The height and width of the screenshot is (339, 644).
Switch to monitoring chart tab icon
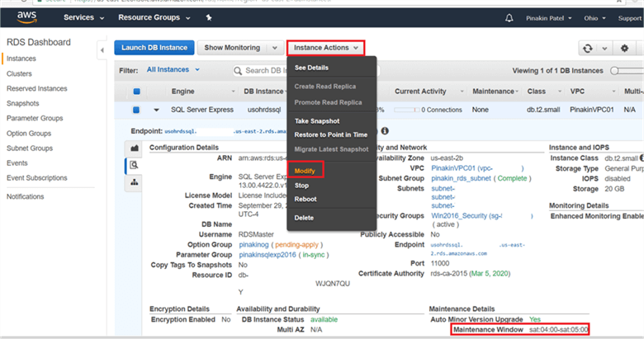135,148
